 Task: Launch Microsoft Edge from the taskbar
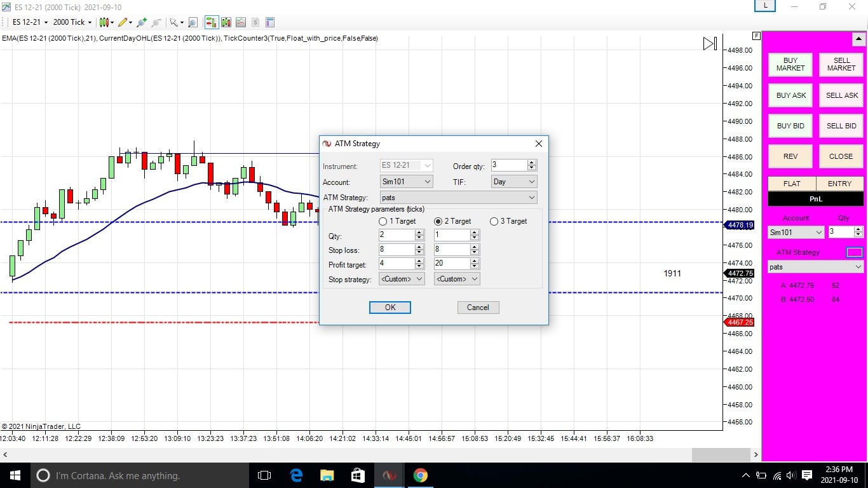[x=296, y=475]
